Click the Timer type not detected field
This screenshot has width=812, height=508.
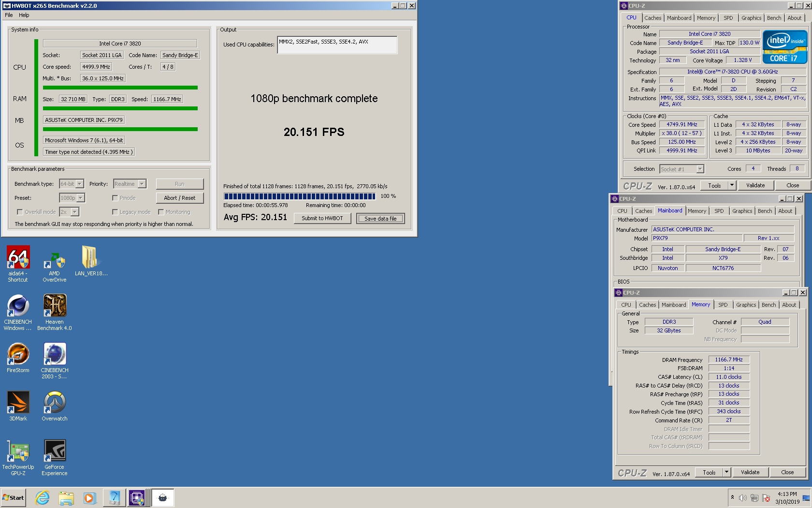tap(88, 152)
